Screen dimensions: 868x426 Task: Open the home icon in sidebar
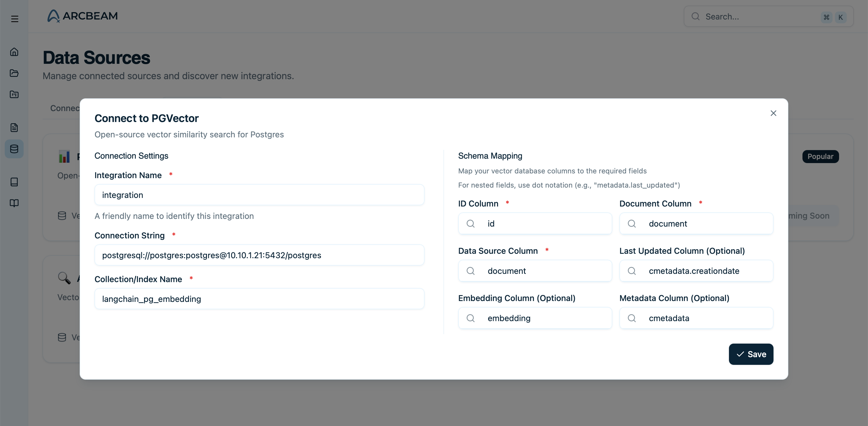click(x=14, y=52)
